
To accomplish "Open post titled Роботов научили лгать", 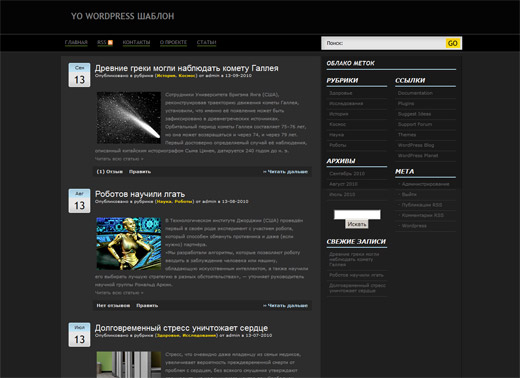I will 140,194.
